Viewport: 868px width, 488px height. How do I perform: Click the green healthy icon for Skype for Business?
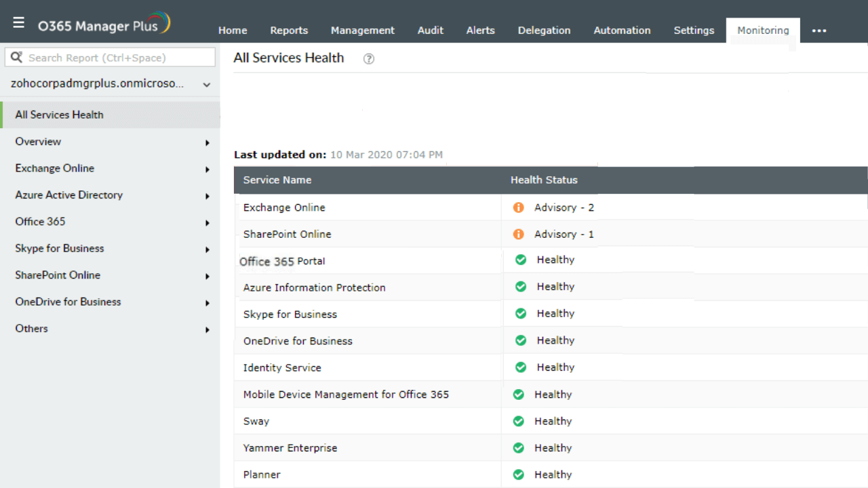tap(521, 314)
